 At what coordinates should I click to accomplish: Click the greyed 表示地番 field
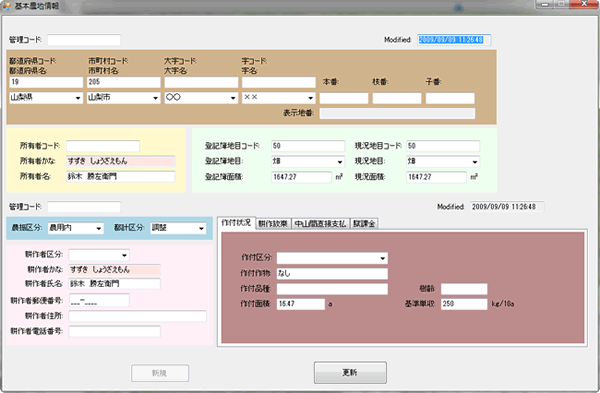click(x=397, y=113)
